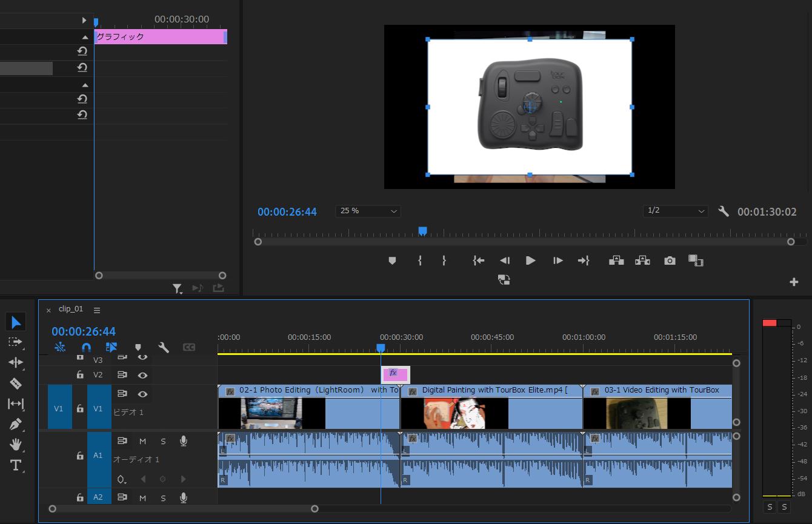Mute the オーディオ 1 track
This screenshot has height=524, width=812.
click(x=143, y=441)
